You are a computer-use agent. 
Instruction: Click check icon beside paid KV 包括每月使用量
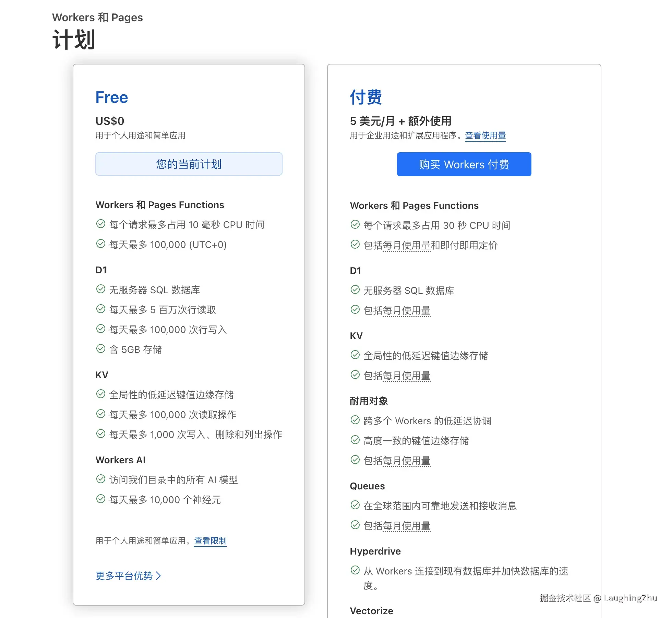355,375
